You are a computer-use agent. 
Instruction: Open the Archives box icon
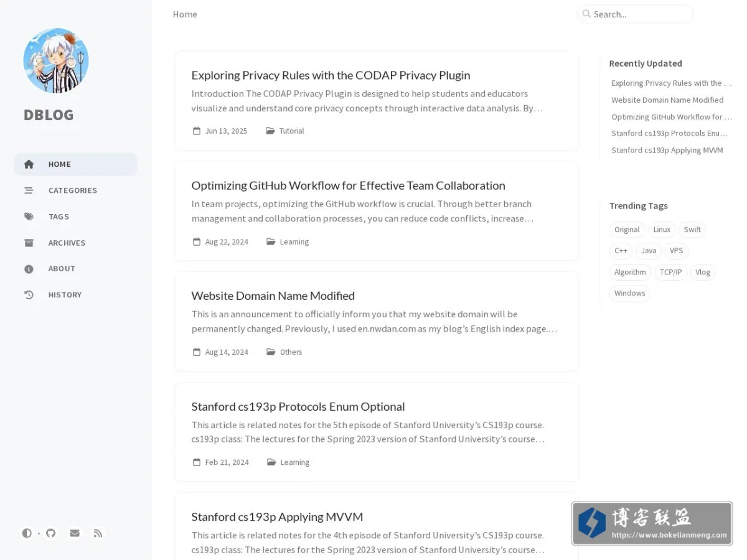pos(29,243)
